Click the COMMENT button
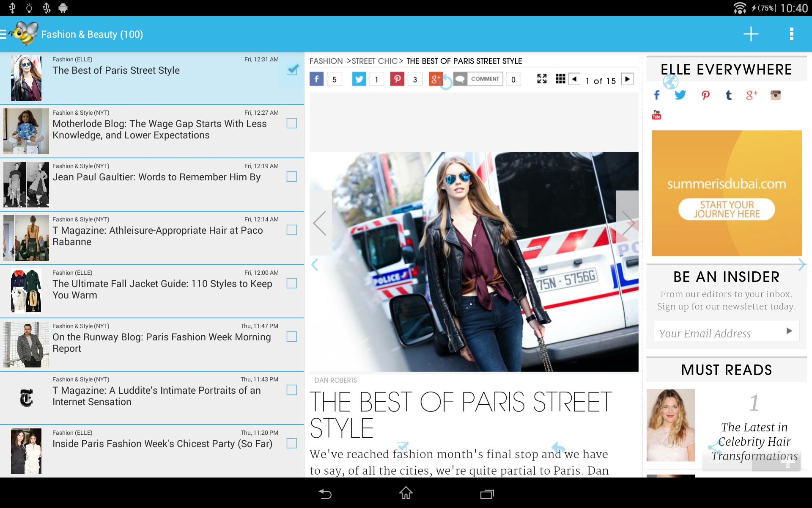Viewport: 812px width, 508px height. [x=478, y=79]
